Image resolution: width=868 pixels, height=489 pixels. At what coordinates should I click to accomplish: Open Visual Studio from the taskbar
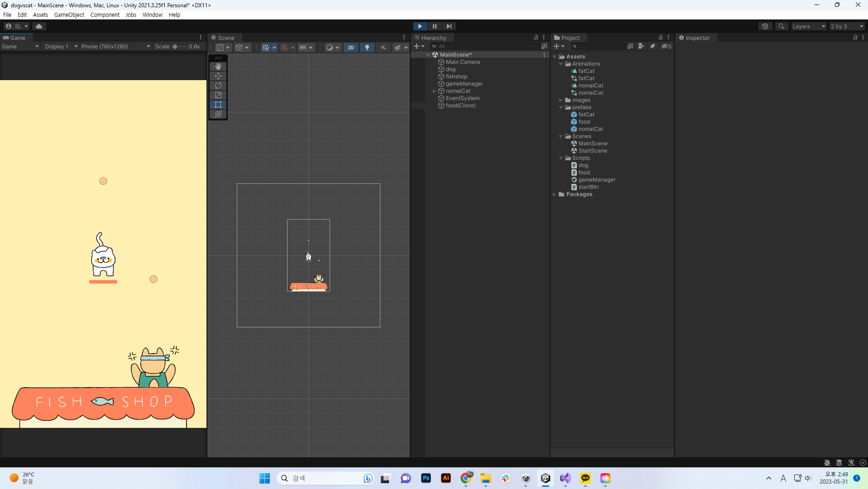tap(566, 478)
